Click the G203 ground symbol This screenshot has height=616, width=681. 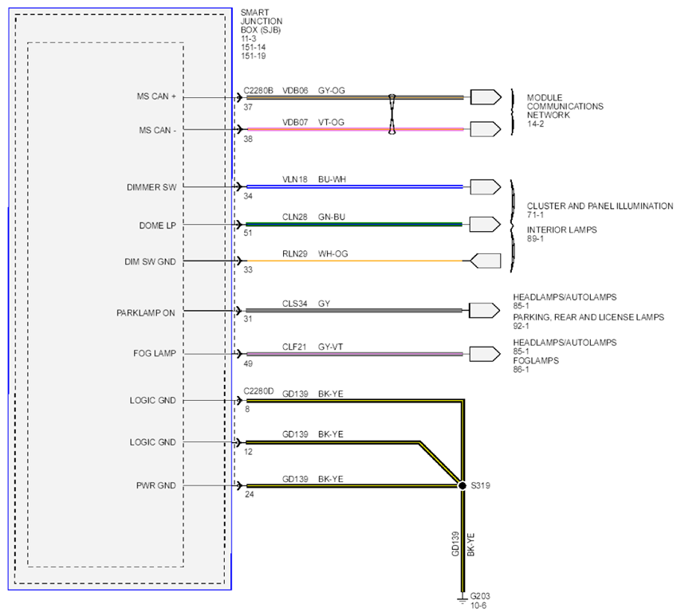[x=463, y=599]
